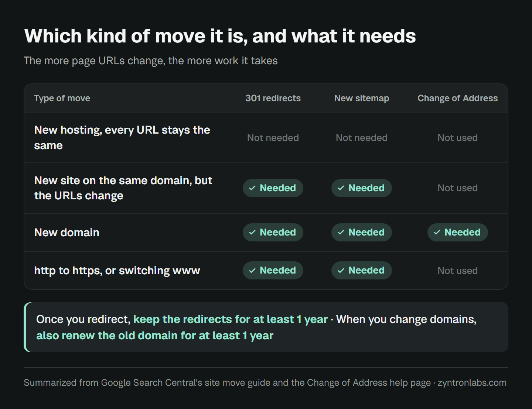Click the 'Change of Address' column header
The width and height of the screenshot is (532, 409).
pos(458,98)
